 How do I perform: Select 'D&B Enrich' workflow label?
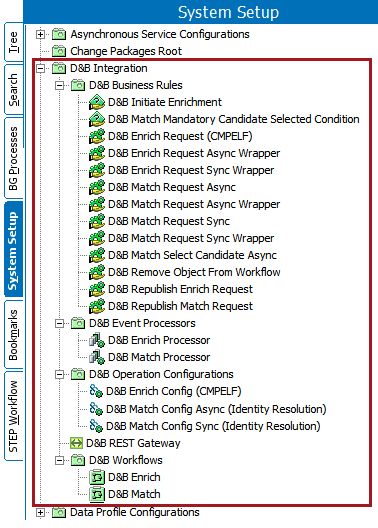[134, 477]
